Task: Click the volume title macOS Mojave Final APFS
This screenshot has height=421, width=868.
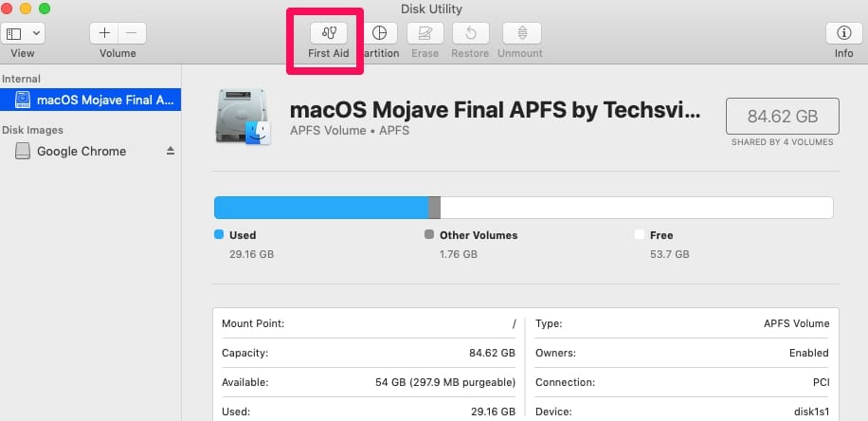Action: point(496,110)
